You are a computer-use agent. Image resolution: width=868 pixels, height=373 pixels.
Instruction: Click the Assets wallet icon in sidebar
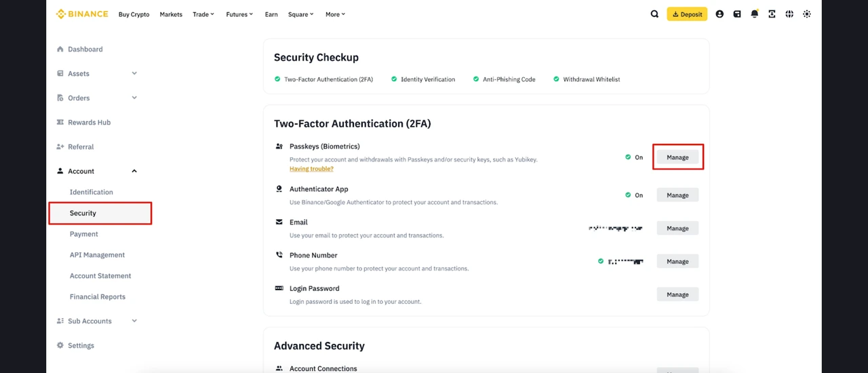(x=60, y=73)
